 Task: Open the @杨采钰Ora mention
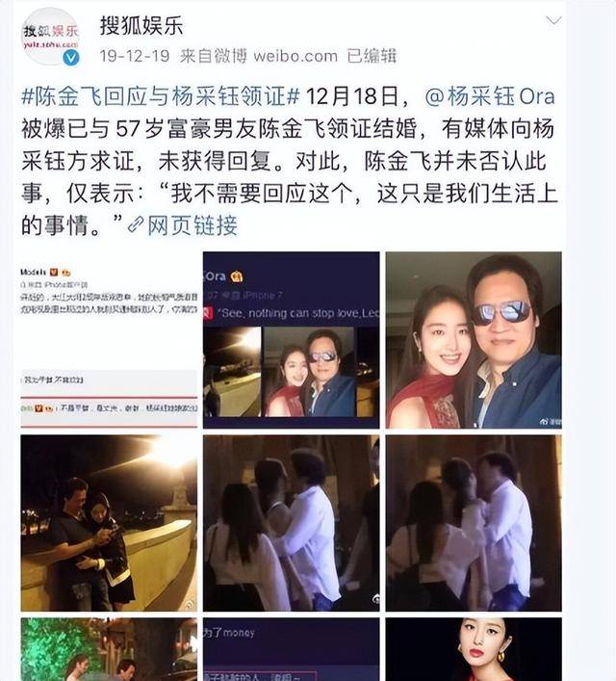[x=490, y=96]
